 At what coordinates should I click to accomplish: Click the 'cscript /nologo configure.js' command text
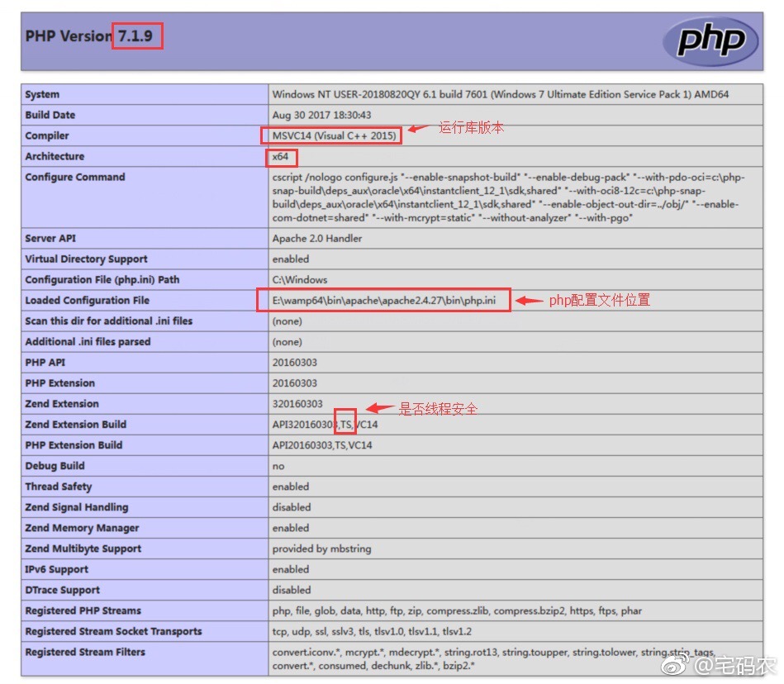(507, 197)
